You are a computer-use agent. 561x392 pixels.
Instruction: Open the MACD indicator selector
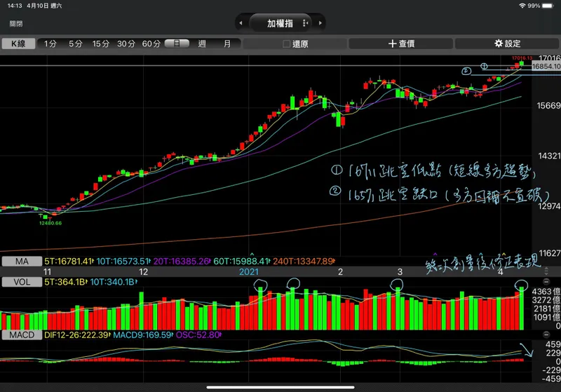pos(22,335)
